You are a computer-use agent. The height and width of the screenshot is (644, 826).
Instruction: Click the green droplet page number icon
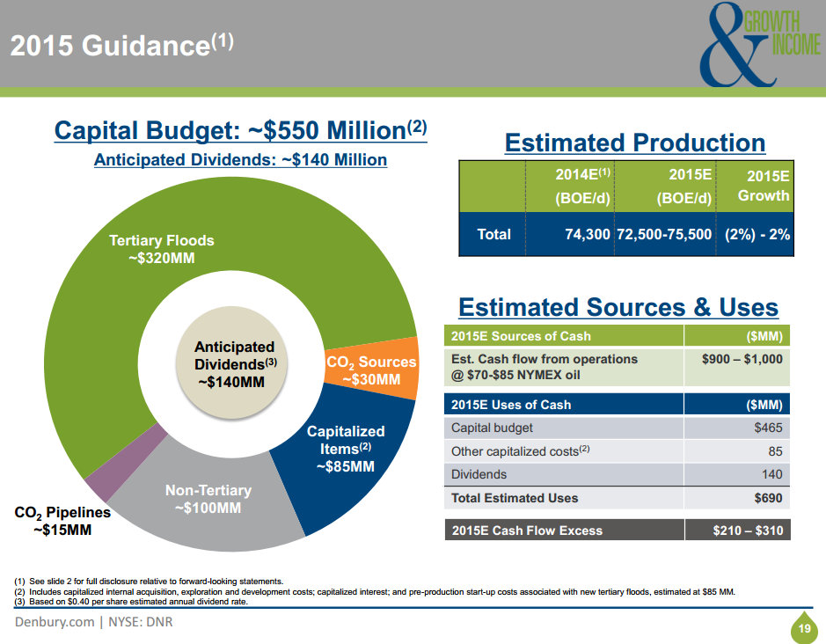pos(802,628)
